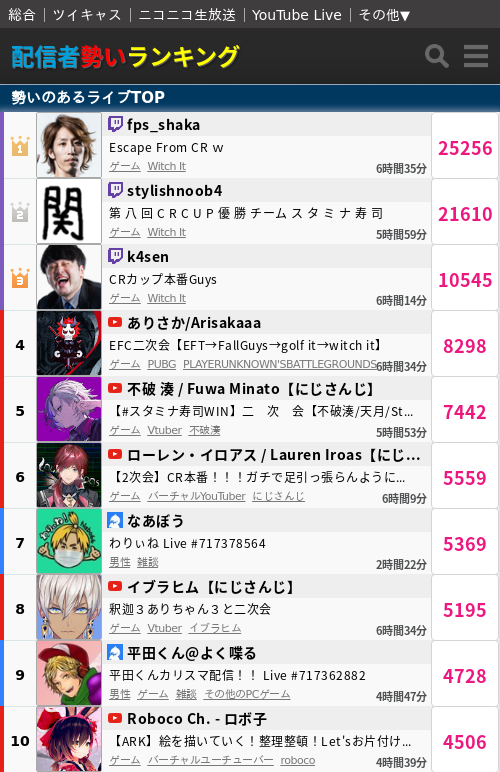Select the YouTube Live tab
The height and width of the screenshot is (772, 500).
(x=297, y=15)
